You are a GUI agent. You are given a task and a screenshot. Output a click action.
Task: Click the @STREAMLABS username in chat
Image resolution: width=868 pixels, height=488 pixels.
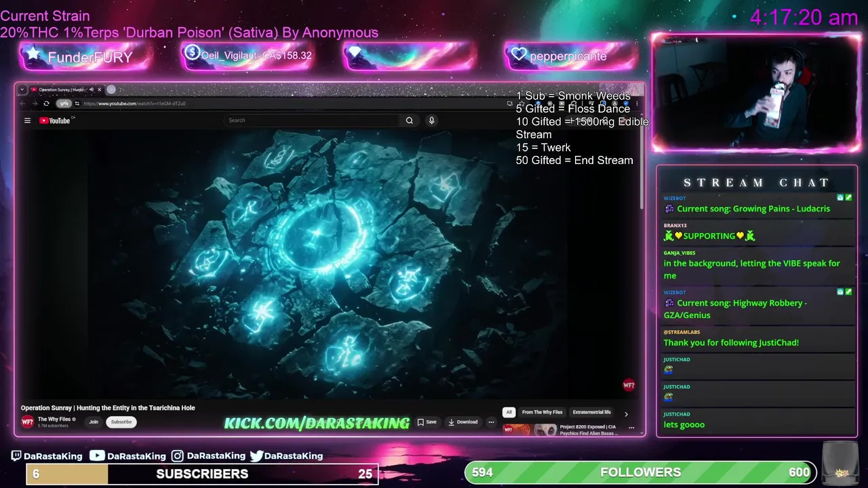point(682,332)
